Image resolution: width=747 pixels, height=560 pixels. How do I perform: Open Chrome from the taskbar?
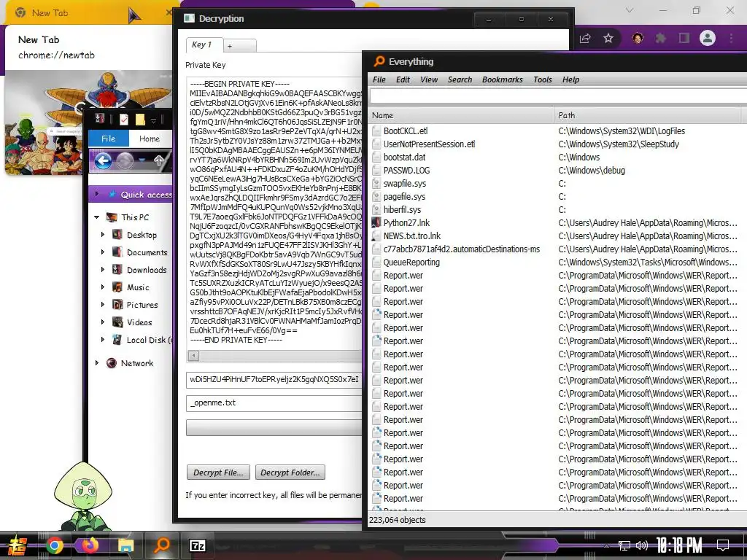pyautogui.click(x=54, y=545)
